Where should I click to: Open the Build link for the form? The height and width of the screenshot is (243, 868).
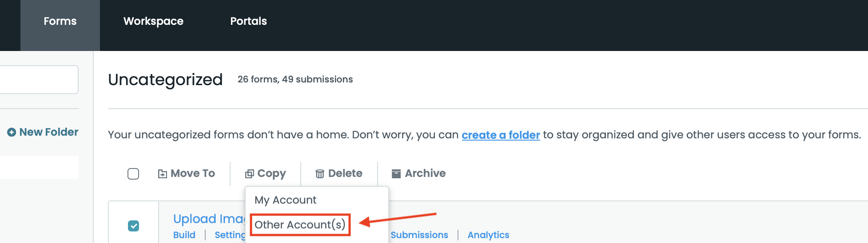tap(184, 235)
